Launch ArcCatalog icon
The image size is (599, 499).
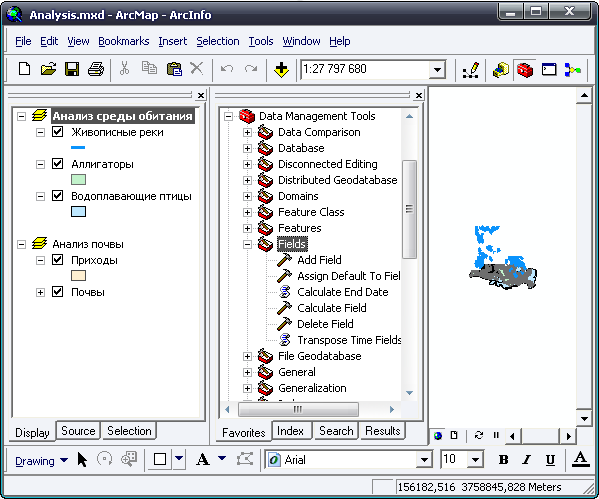[x=501, y=70]
